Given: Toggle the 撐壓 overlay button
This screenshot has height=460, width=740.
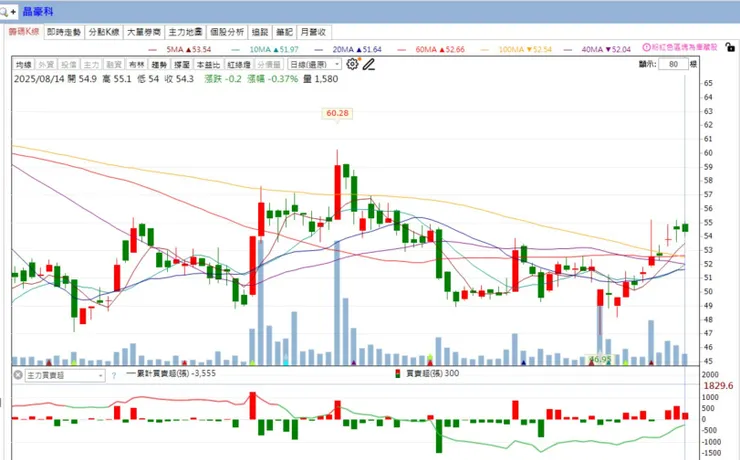Looking at the screenshot, I should pyautogui.click(x=182, y=65).
